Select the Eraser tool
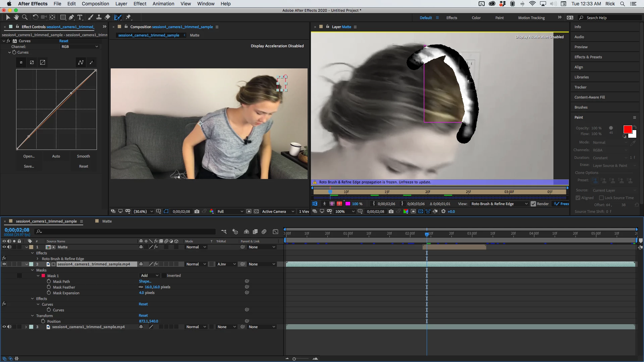This screenshot has height=362, width=644. pos(107,17)
